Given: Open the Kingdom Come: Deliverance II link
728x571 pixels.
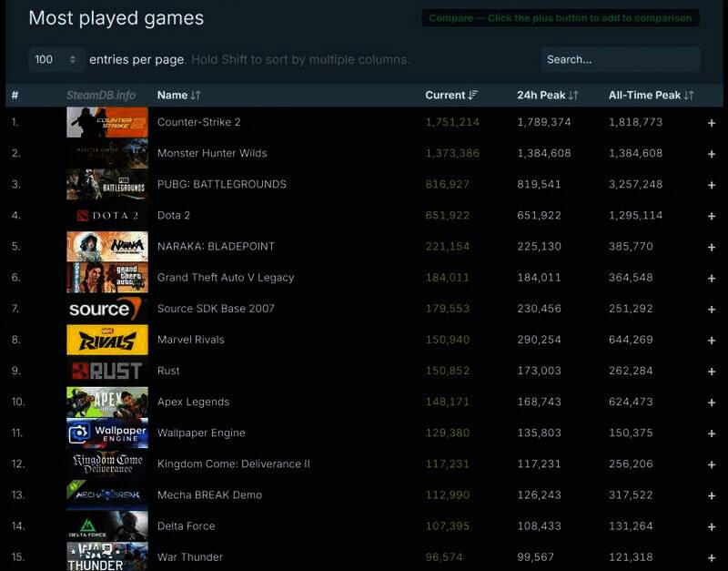Looking at the screenshot, I should [235, 464].
